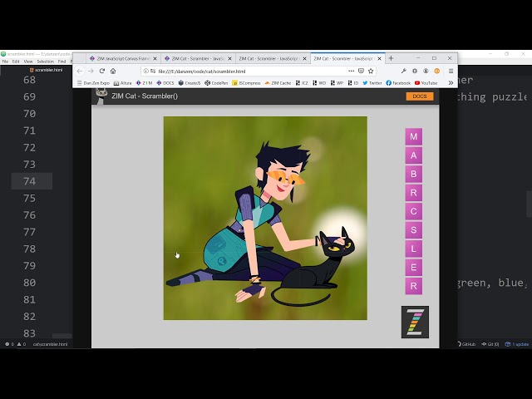
Task: Open the ID bookmark
Action: pyautogui.click(x=353, y=83)
